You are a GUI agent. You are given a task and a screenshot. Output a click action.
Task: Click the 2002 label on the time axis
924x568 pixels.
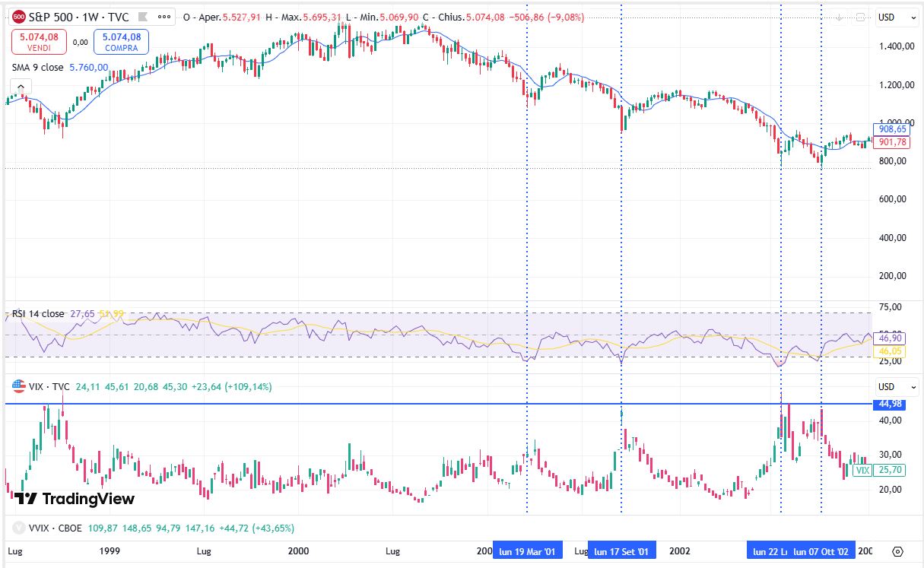tap(679, 551)
